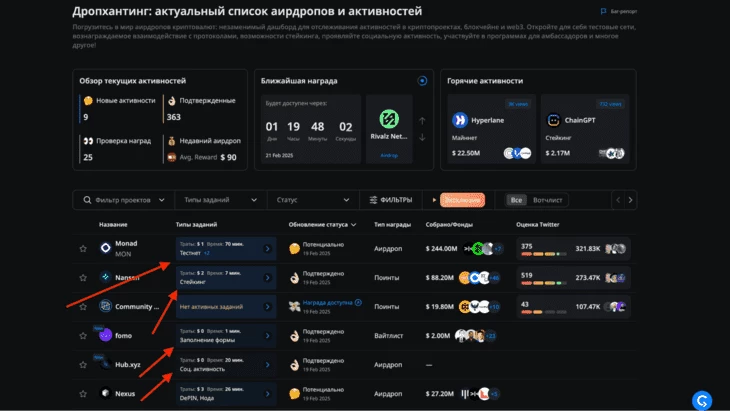730x411 pixels.
Task: Click the Подтвержденные count 363
Action: click(x=174, y=117)
